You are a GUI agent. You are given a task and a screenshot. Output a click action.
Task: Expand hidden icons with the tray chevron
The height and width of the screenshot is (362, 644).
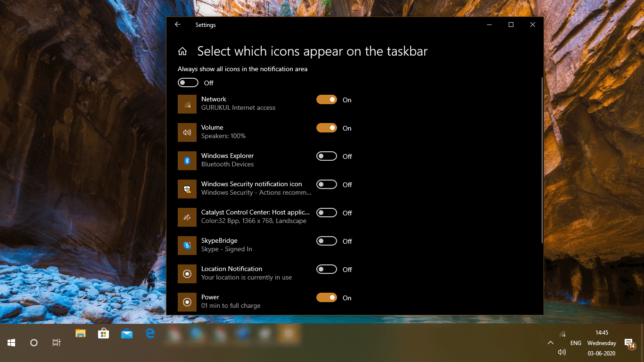click(551, 343)
